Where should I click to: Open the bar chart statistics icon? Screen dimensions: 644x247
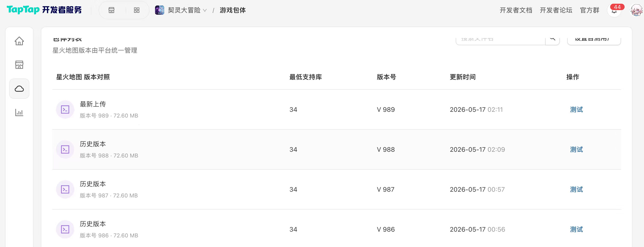[x=19, y=112]
